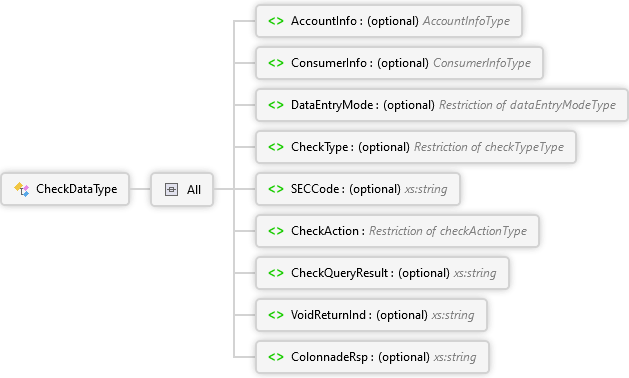The image size is (629, 378).
Task: Select the All compositor node
Action: pyautogui.click(x=182, y=189)
